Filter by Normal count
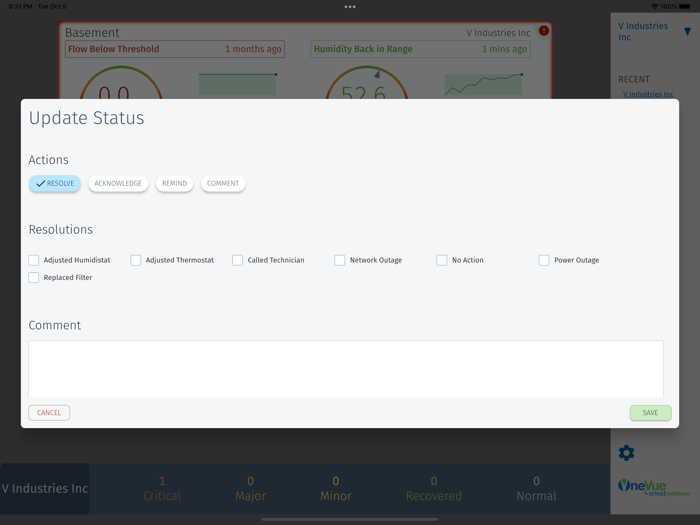This screenshot has height=525, width=700. click(x=536, y=489)
